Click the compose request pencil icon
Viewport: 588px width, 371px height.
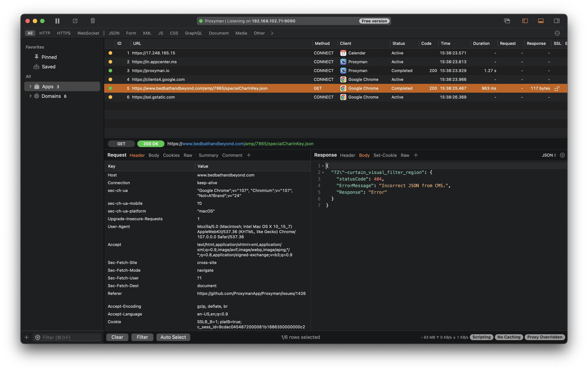tap(75, 21)
